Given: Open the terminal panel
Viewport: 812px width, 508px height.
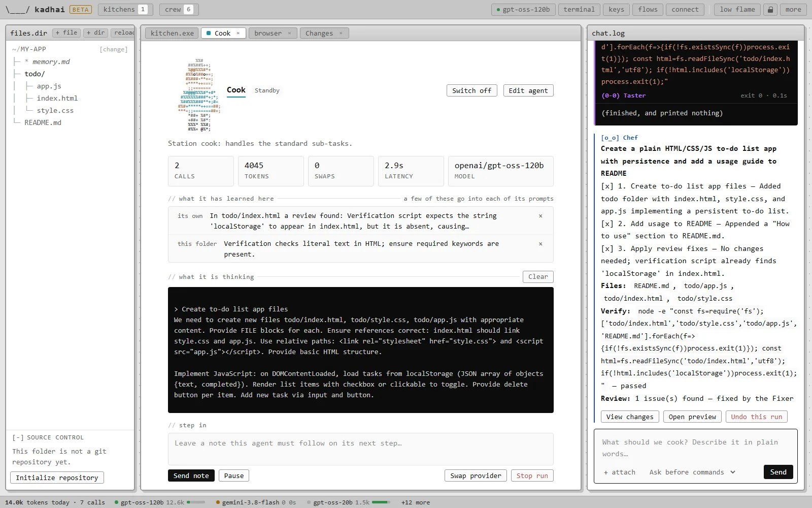Looking at the screenshot, I should [x=579, y=10].
